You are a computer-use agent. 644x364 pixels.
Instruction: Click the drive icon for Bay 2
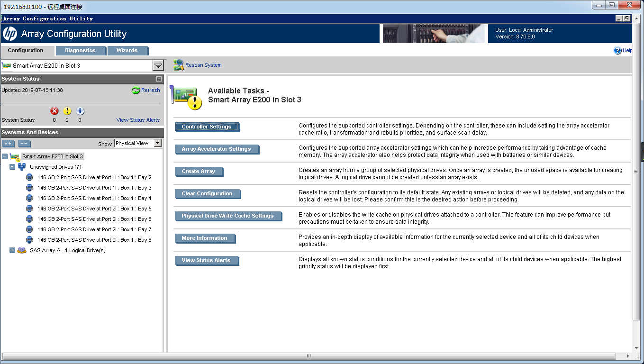coord(29,177)
